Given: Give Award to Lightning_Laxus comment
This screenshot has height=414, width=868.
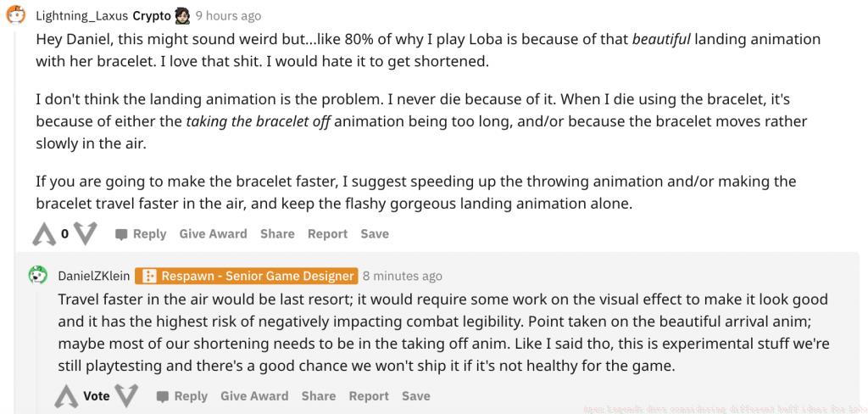Looking at the screenshot, I should 213,233.
